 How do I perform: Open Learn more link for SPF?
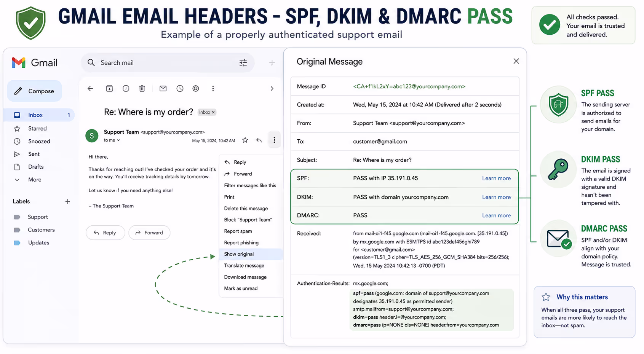[x=496, y=178]
